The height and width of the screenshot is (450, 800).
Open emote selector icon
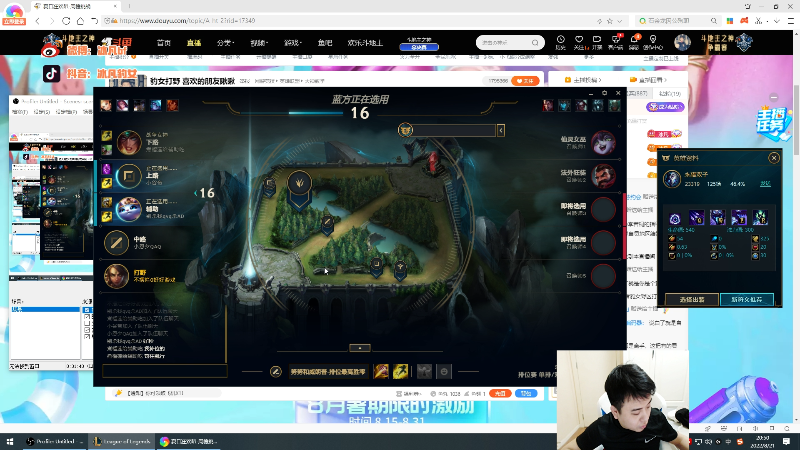[444, 371]
